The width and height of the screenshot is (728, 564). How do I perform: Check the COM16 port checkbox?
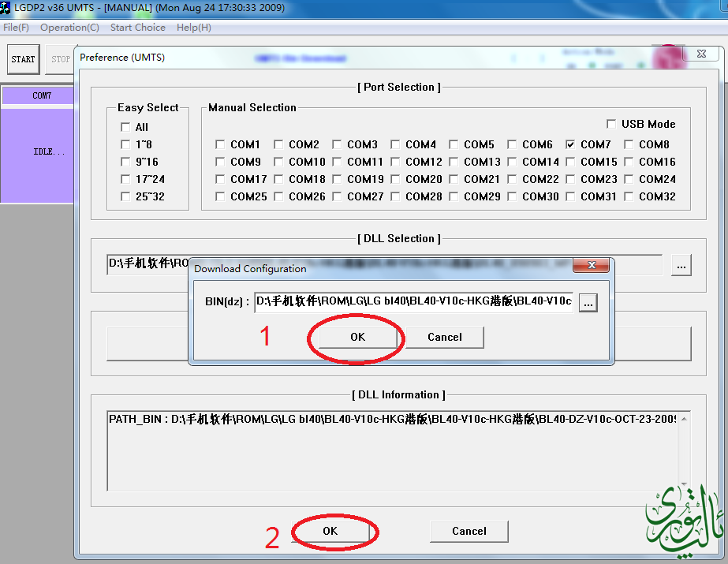(x=629, y=162)
